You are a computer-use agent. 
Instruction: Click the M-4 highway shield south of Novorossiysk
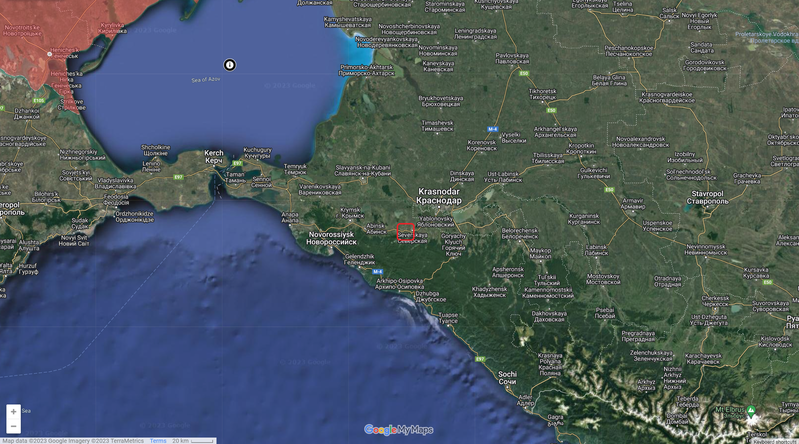coord(377,272)
